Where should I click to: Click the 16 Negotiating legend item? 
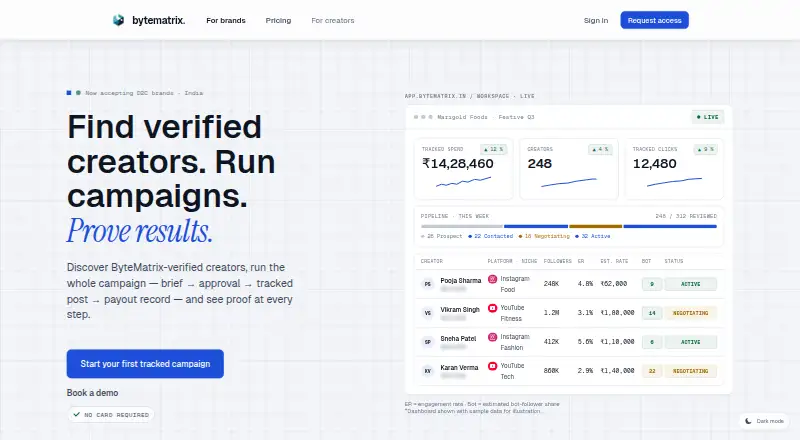pyautogui.click(x=544, y=236)
